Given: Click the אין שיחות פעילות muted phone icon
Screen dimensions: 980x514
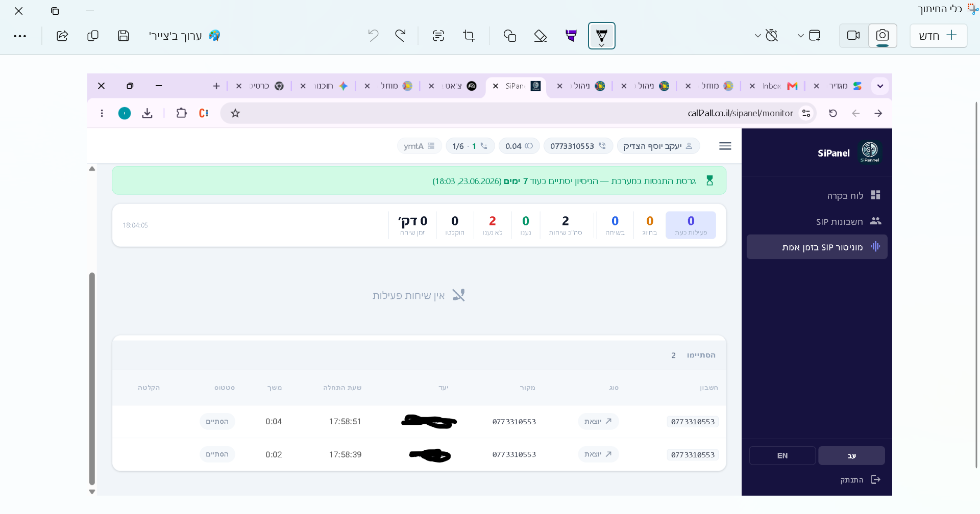Looking at the screenshot, I should click(x=458, y=295).
